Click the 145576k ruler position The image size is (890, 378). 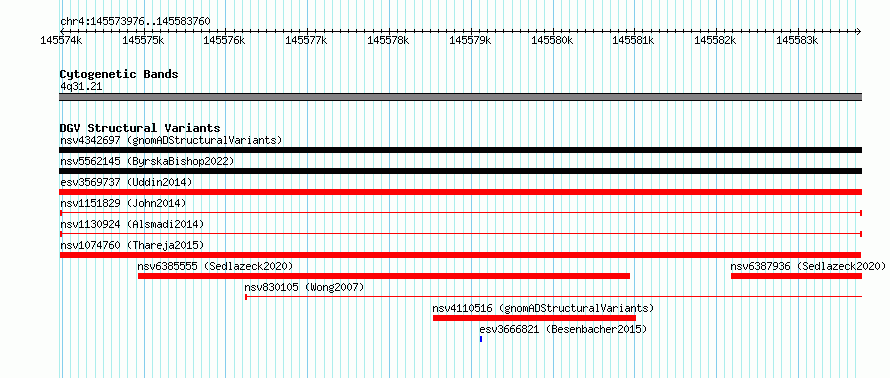tap(225, 40)
